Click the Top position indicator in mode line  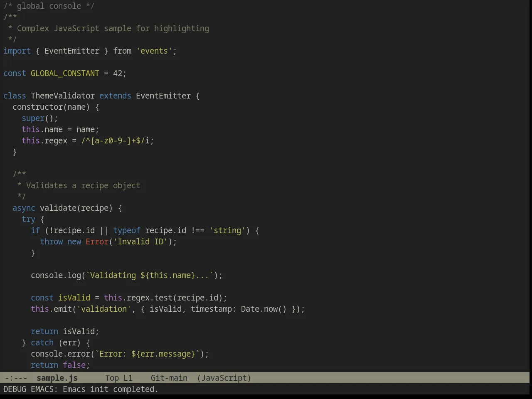click(112, 378)
